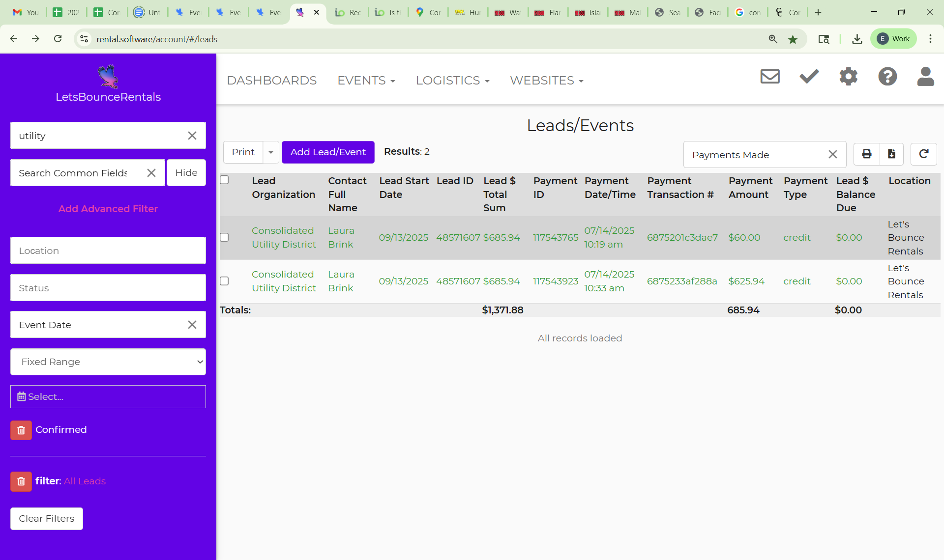Delete the Confirmed filter with trash icon
Viewport: 944px width, 560px height.
coord(21,430)
